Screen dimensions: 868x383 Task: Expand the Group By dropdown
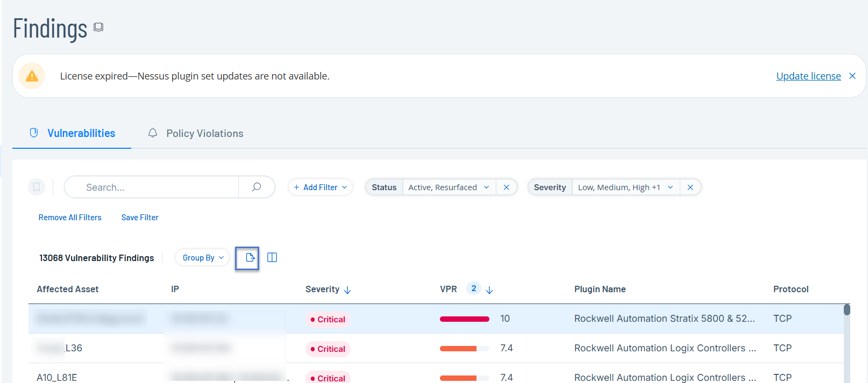coord(203,258)
